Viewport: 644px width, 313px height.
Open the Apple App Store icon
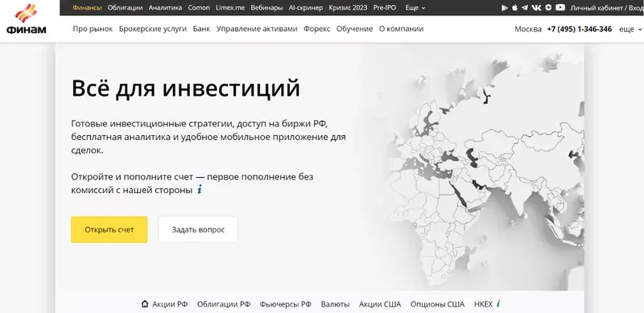[515, 7]
